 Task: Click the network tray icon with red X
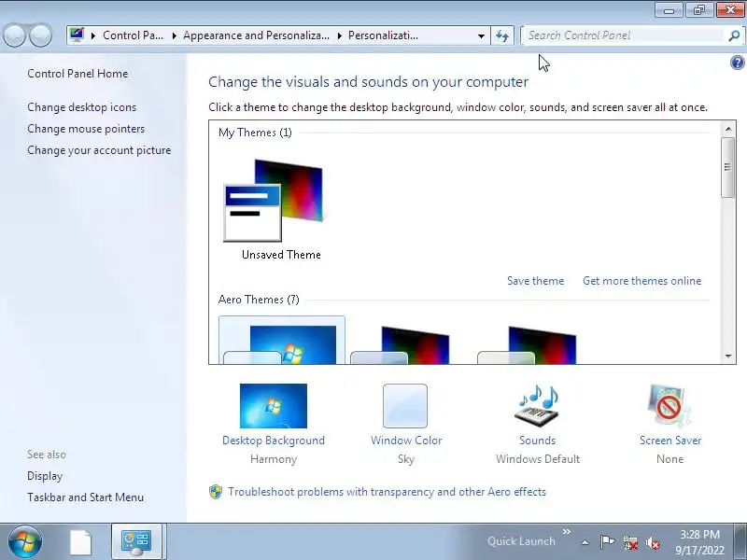tap(630, 542)
